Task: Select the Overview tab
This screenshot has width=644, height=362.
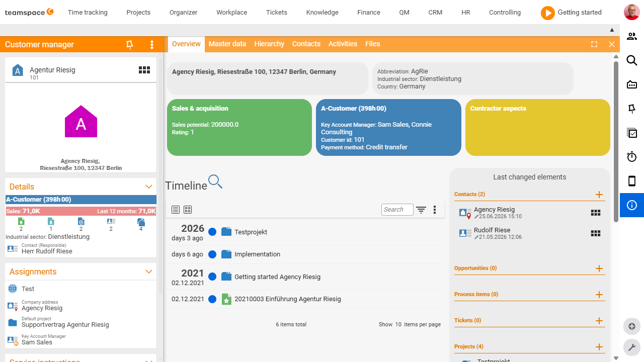Action: click(186, 44)
